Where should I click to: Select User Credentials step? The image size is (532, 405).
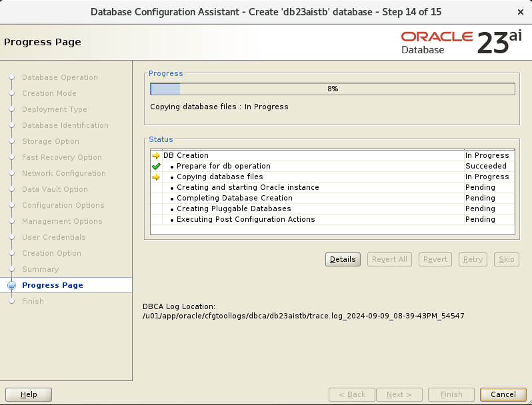pos(53,237)
